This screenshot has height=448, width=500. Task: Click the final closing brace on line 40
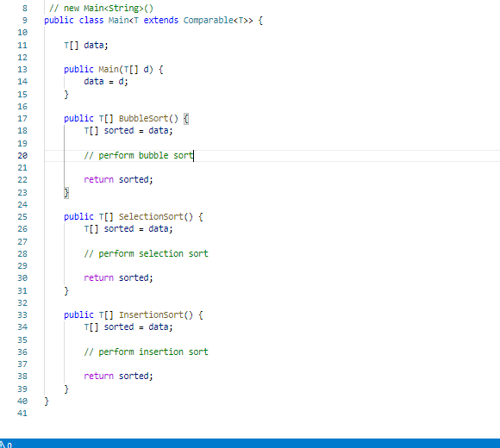coord(47,401)
